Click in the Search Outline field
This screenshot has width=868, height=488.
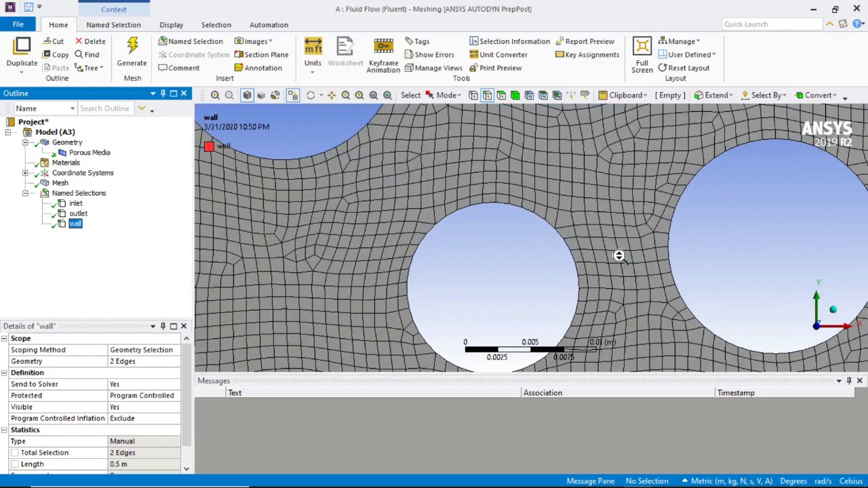pos(107,108)
